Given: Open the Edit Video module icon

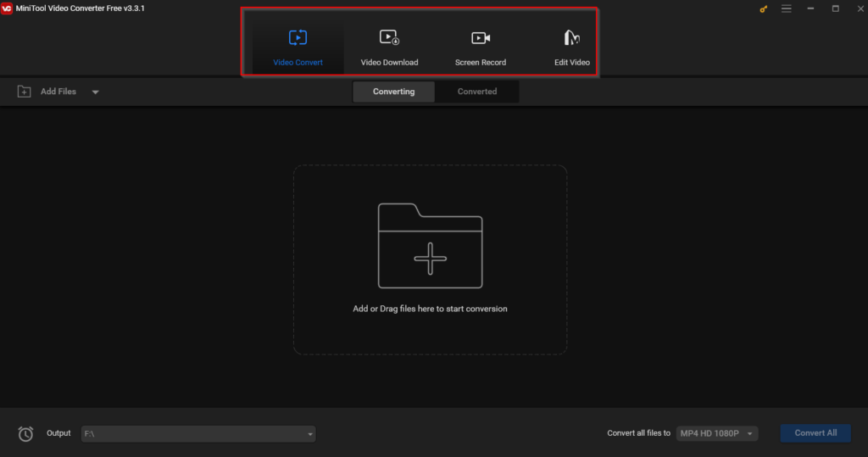Looking at the screenshot, I should pos(572,37).
